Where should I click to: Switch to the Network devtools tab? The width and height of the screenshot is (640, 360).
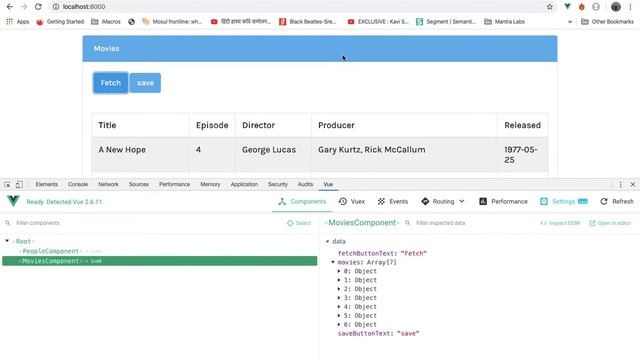pyautogui.click(x=108, y=184)
